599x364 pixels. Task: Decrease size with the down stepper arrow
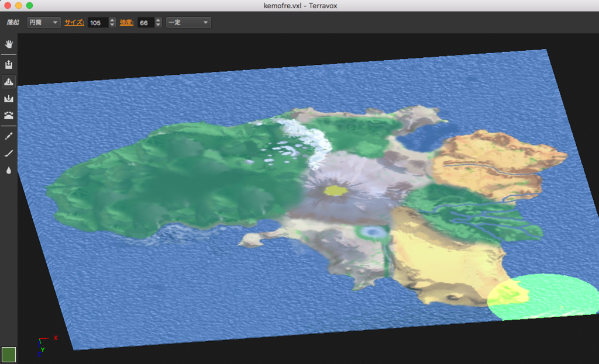click(x=112, y=25)
